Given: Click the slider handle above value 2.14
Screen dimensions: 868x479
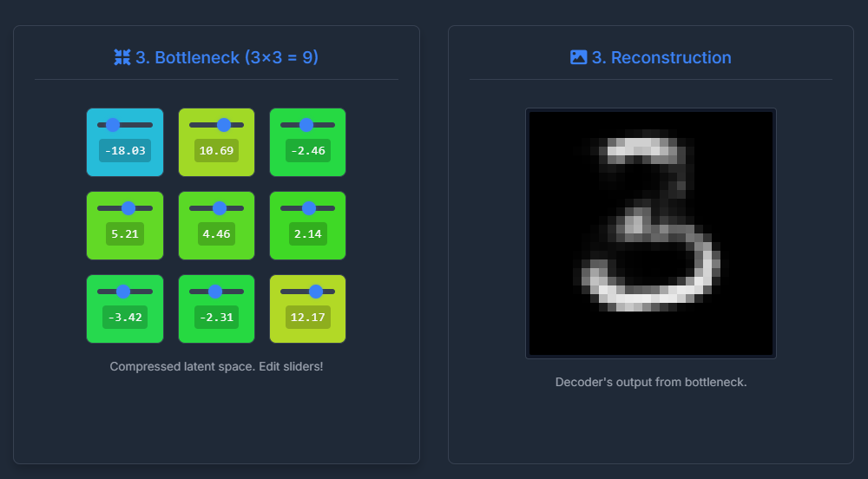Looking at the screenshot, I should 309,208.
